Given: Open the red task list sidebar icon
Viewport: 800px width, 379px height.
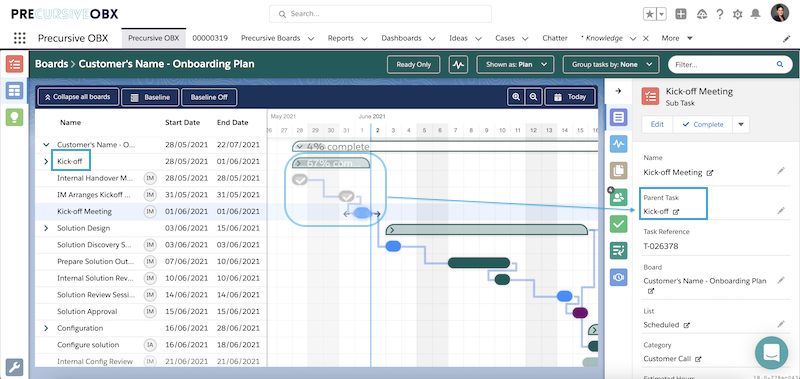Looking at the screenshot, I should click(x=14, y=64).
